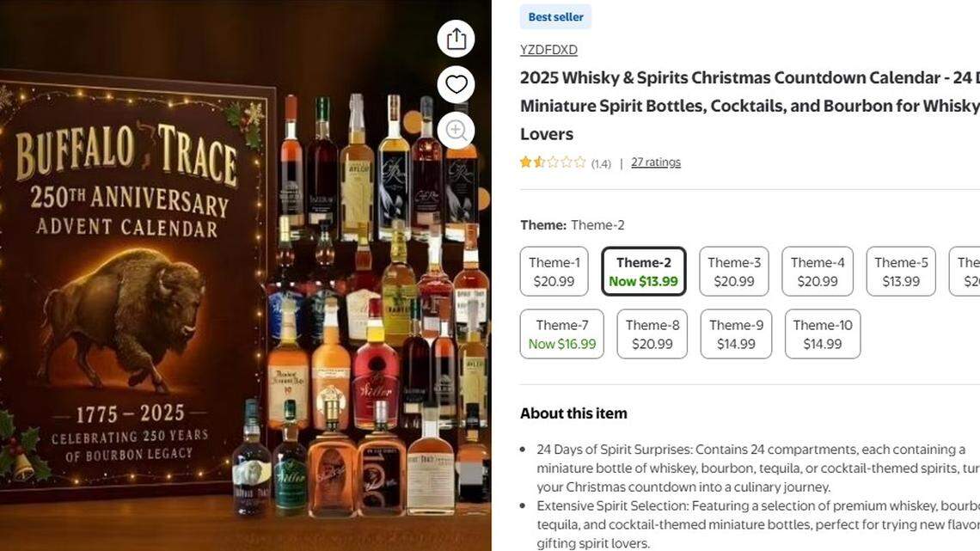Choose the Theme-8 variant

pos(652,334)
